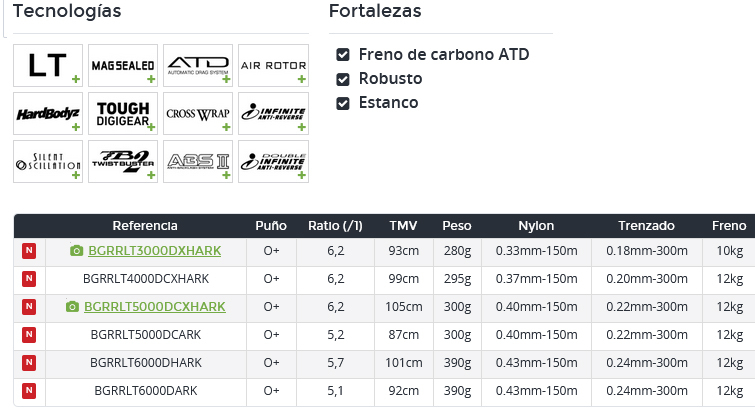Click the red N badge for BGRRLT6000DHARK
This screenshot has width=755, height=418.
coord(29,363)
